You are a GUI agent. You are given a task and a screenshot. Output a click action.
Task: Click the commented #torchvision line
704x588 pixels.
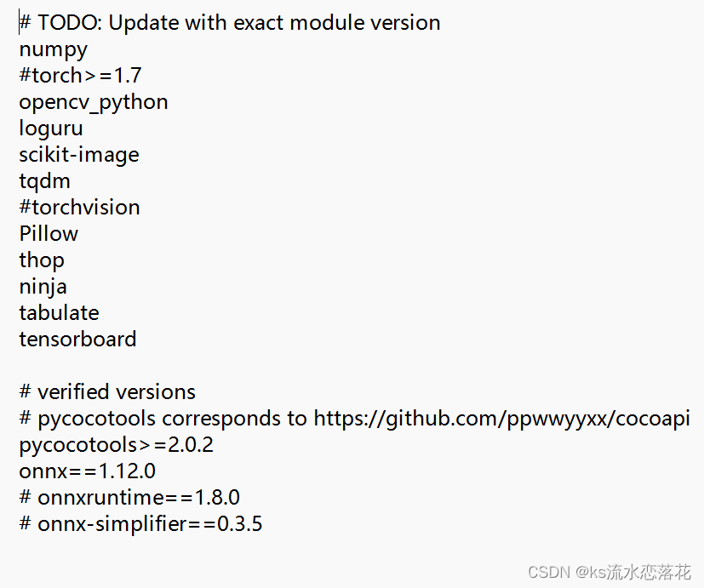[x=79, y=208]
